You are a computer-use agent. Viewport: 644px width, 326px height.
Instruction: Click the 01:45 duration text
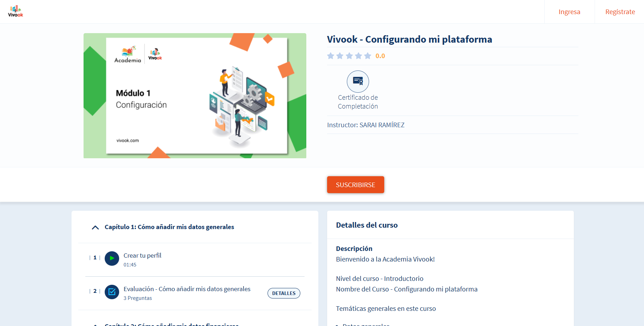[x=130, y=265]
